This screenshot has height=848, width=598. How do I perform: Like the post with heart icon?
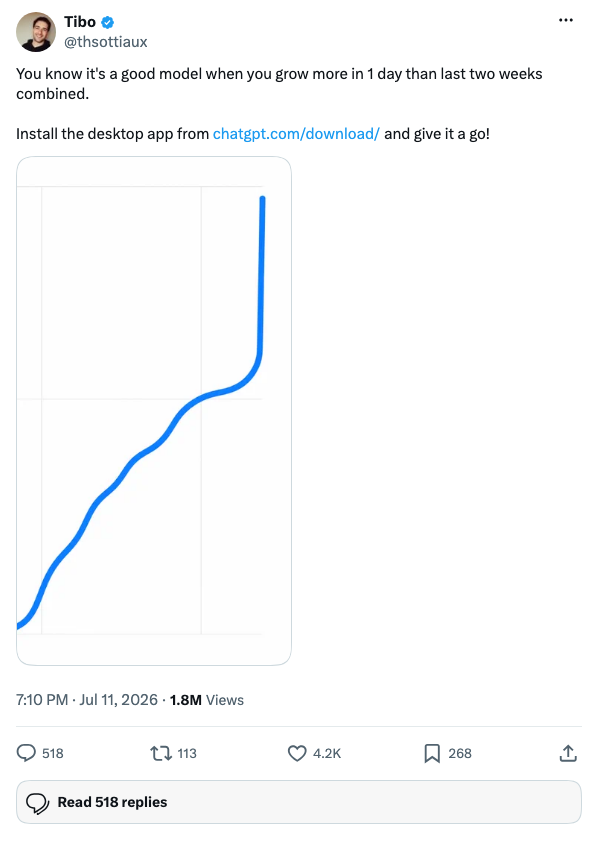tap(297, 753)
